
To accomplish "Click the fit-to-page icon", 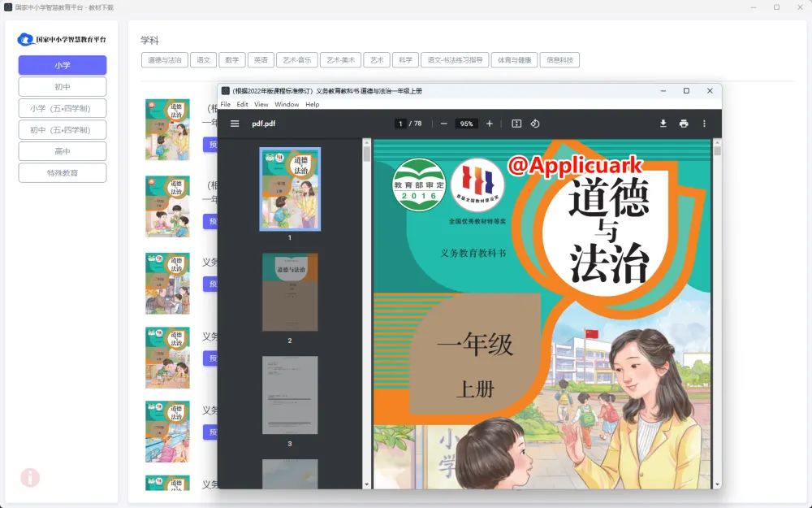I will (x=516, y=124).
